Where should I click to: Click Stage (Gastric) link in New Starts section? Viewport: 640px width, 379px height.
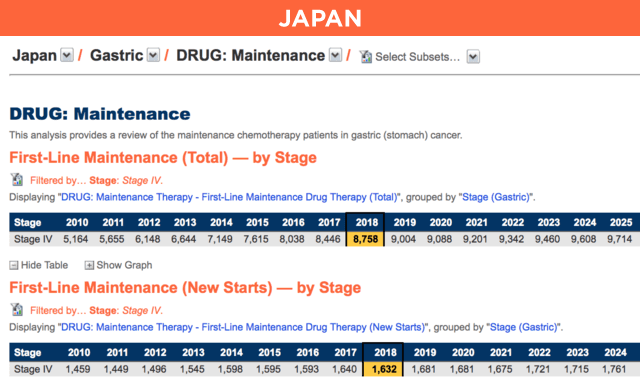(x=524, y=327)
